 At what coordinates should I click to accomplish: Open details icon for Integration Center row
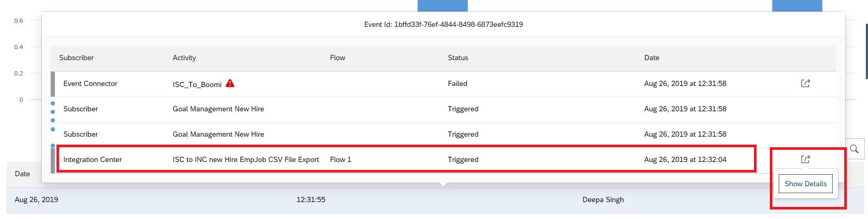pyautogui.click(x=805, y=159)
